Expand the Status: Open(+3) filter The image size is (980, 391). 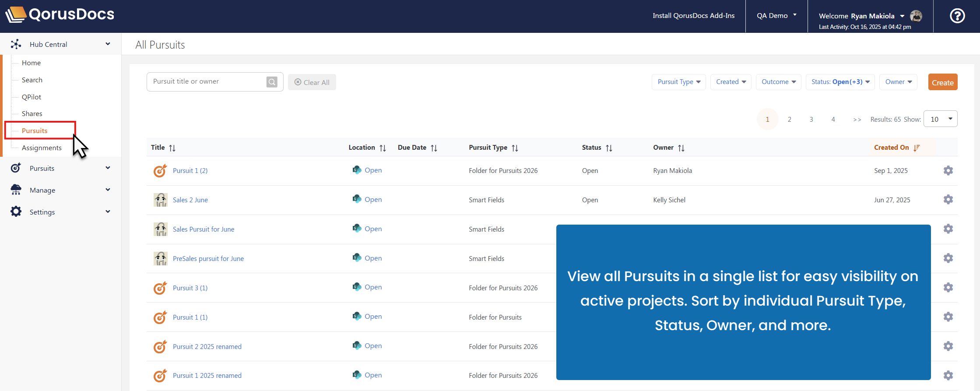tap(840, 82)
